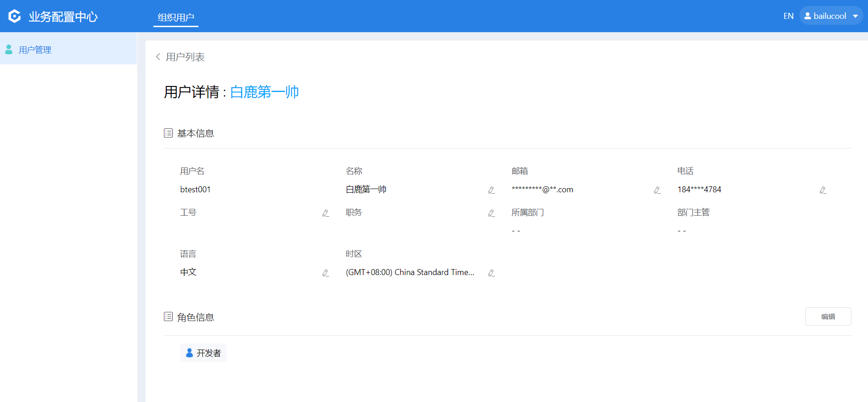The height and width of the screenshot is (402, 868).
Task: Click the 用户管理 person icon
Action: 9,49
